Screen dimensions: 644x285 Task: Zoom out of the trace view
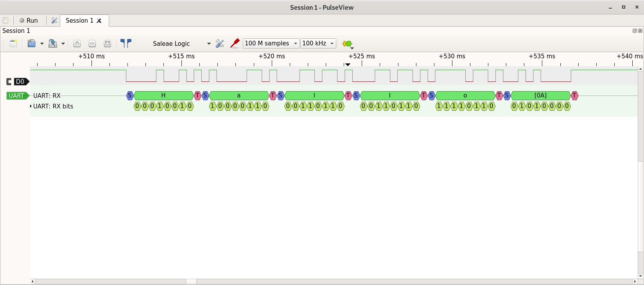(x=92, y=43)
